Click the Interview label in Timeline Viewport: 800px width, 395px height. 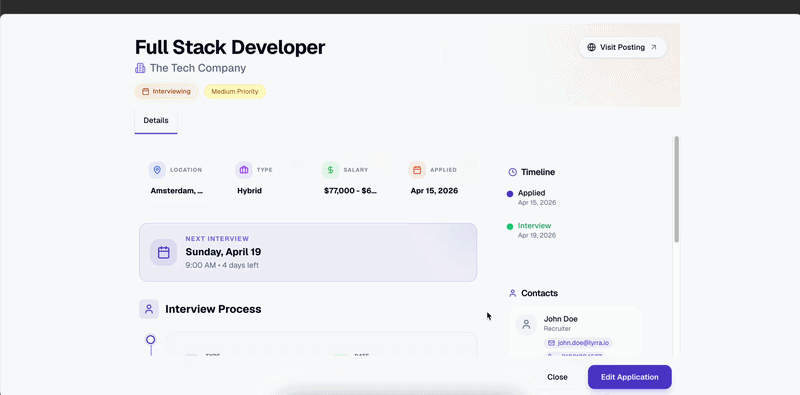pos(534,226)
